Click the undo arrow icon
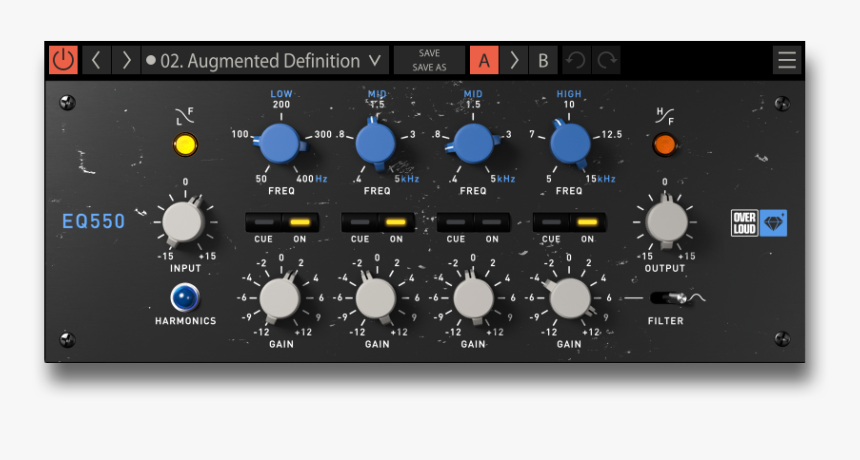 576,60
